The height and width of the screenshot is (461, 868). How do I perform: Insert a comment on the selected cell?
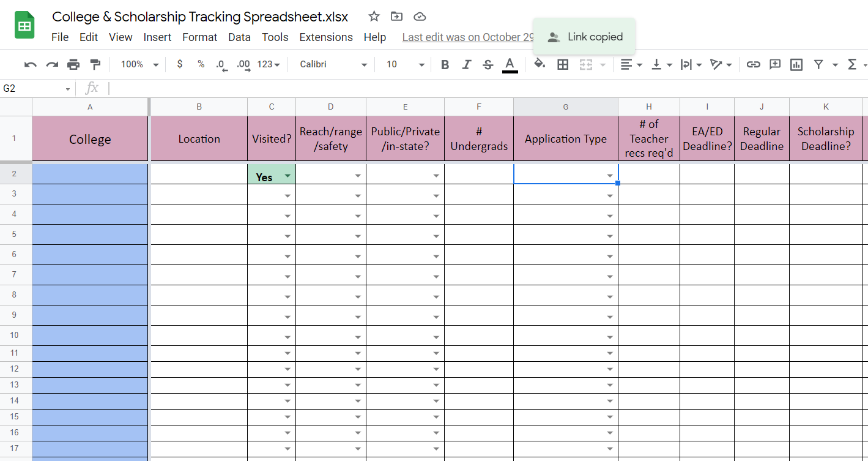tap(774, 64)
